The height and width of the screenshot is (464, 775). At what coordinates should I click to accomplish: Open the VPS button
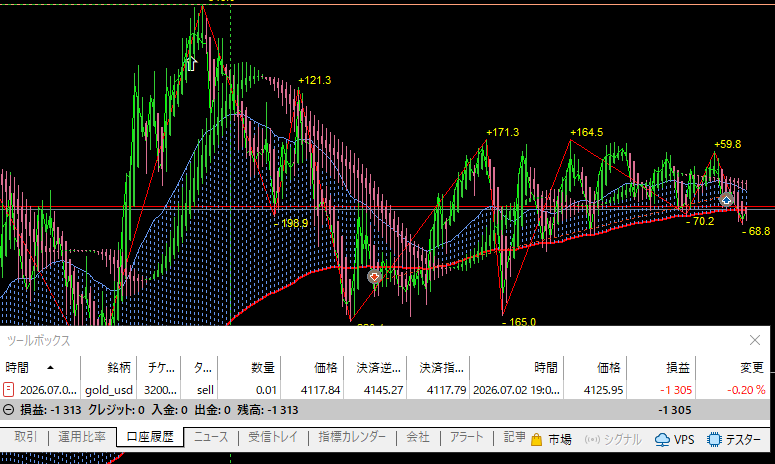675,439
